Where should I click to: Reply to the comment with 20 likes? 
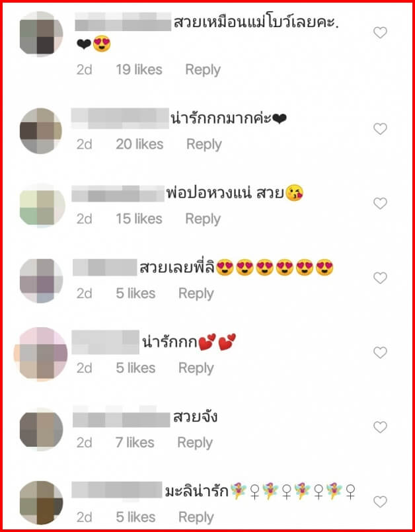point(204,145)
